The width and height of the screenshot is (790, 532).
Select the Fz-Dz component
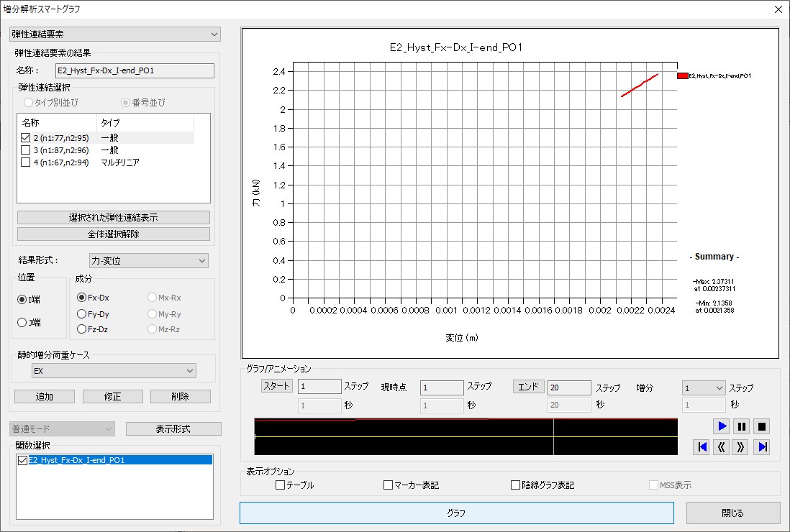[x=81, y=329]
